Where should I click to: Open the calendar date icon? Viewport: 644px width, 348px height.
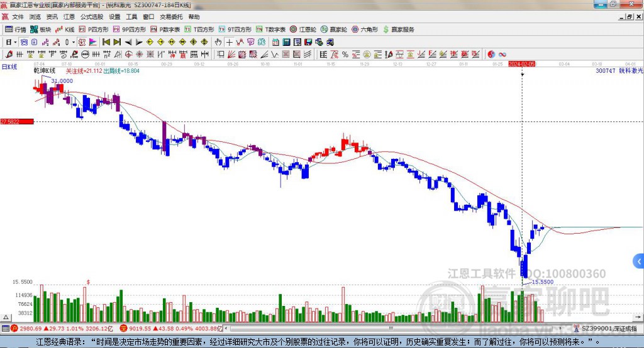pos(275,42)
